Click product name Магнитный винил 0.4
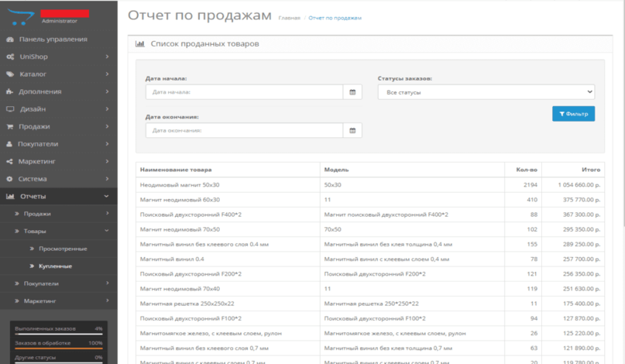This screenshot has width=625, height=364. (x=172, y=259)
